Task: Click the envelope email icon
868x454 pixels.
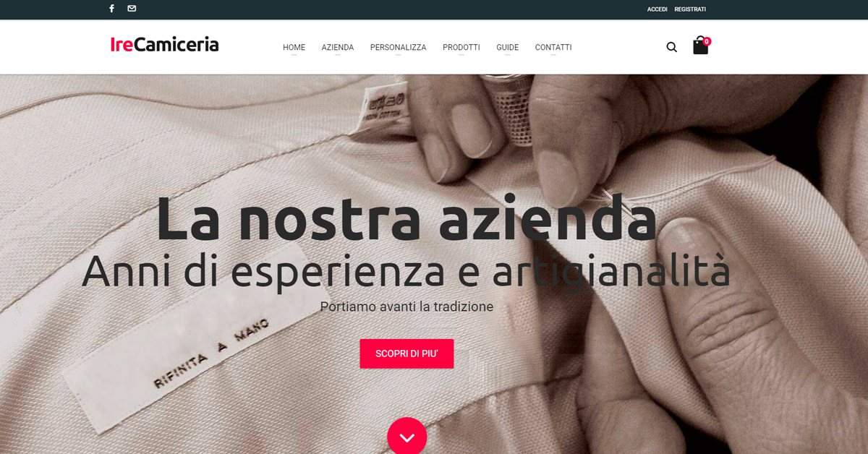Action: pos(132,9)
